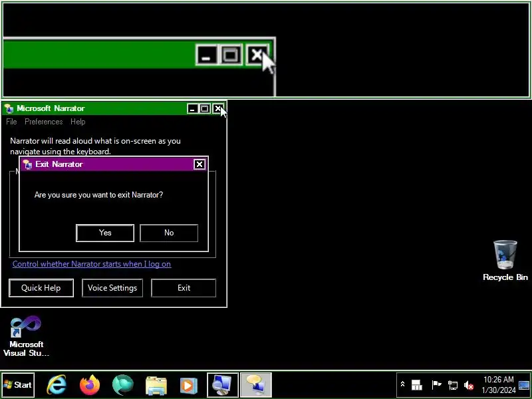This screenshot has height=399, width=532.
Task: Click the network tray icon
Action: [453, 385]
